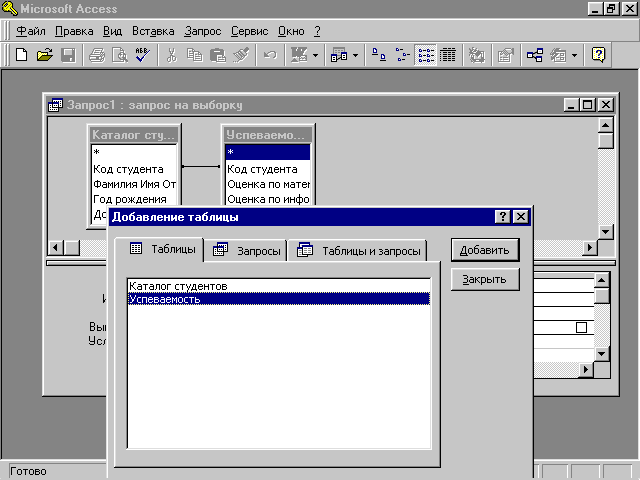
Task: Click the Analyze toolbar icon
Action: point(339,55)
